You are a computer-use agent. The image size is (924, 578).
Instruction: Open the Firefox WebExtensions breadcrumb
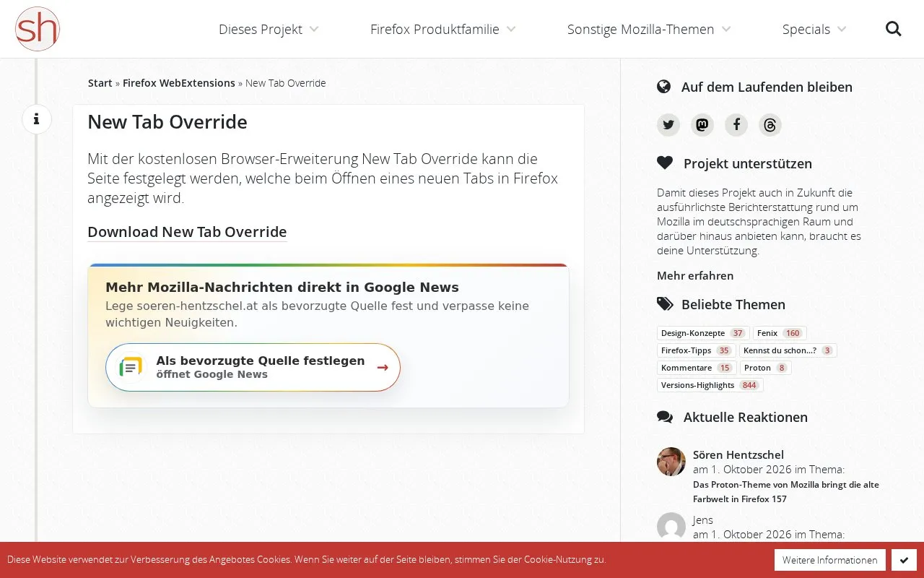click(x=179, y=83)
